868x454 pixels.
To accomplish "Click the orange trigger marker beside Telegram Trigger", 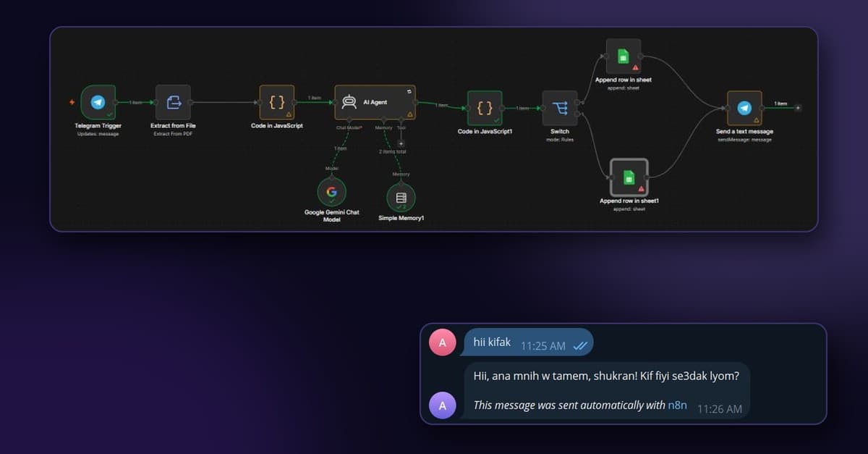I will click(x=72, y=102).
